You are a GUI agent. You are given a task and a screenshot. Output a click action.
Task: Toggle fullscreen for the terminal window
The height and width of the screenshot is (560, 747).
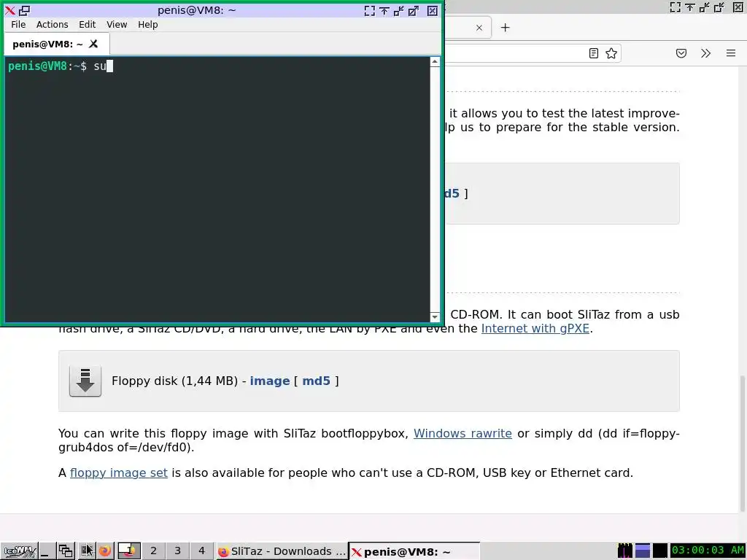point(370,10)
